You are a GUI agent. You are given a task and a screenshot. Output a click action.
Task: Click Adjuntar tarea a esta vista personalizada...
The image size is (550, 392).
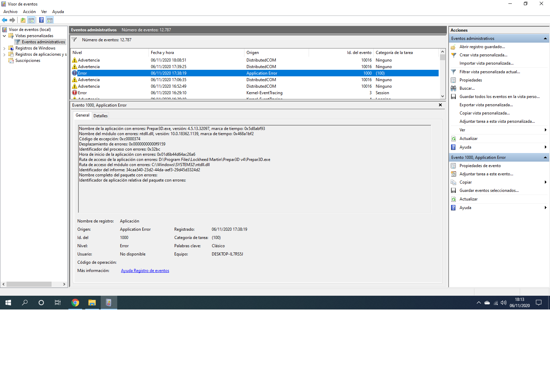coord(497,121)
